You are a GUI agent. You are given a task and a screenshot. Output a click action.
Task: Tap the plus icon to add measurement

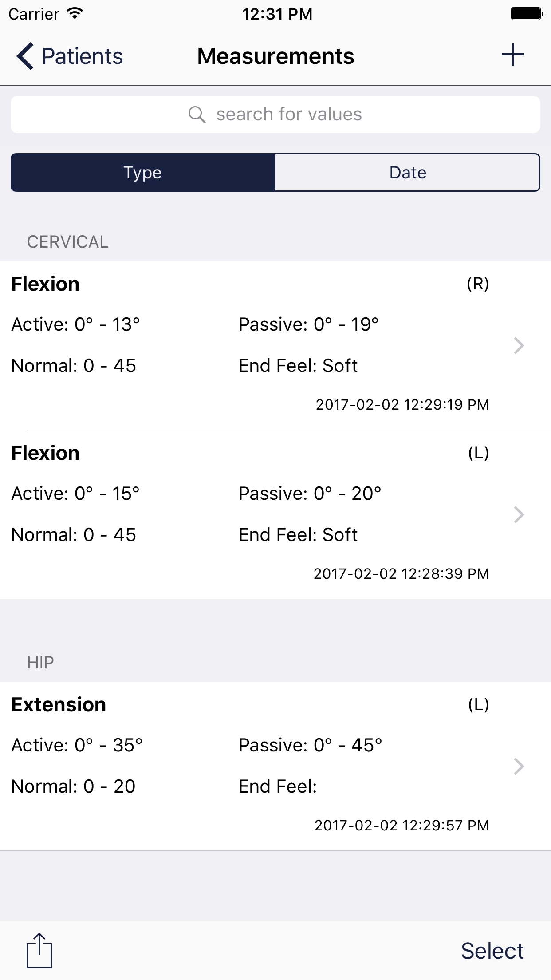[x=513, y=55]
